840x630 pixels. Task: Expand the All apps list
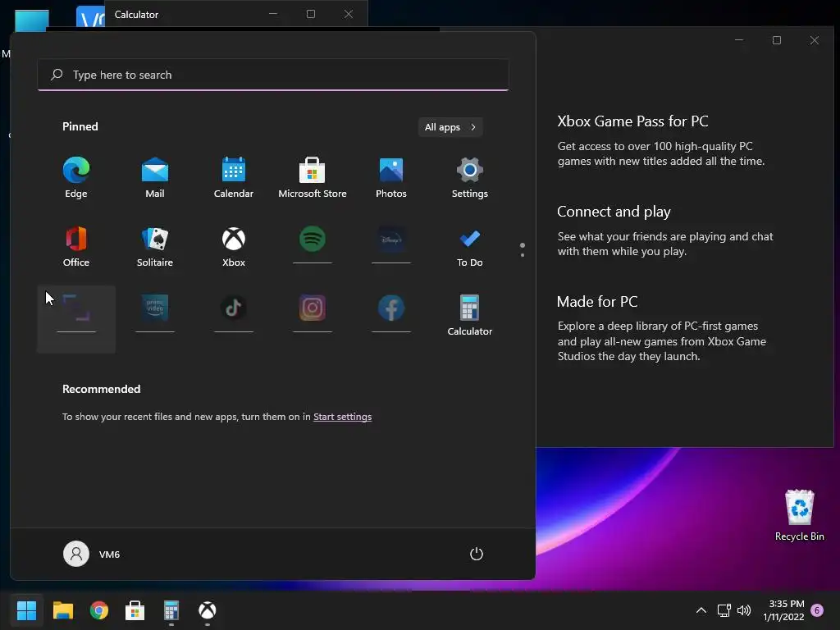coord(450,127)
